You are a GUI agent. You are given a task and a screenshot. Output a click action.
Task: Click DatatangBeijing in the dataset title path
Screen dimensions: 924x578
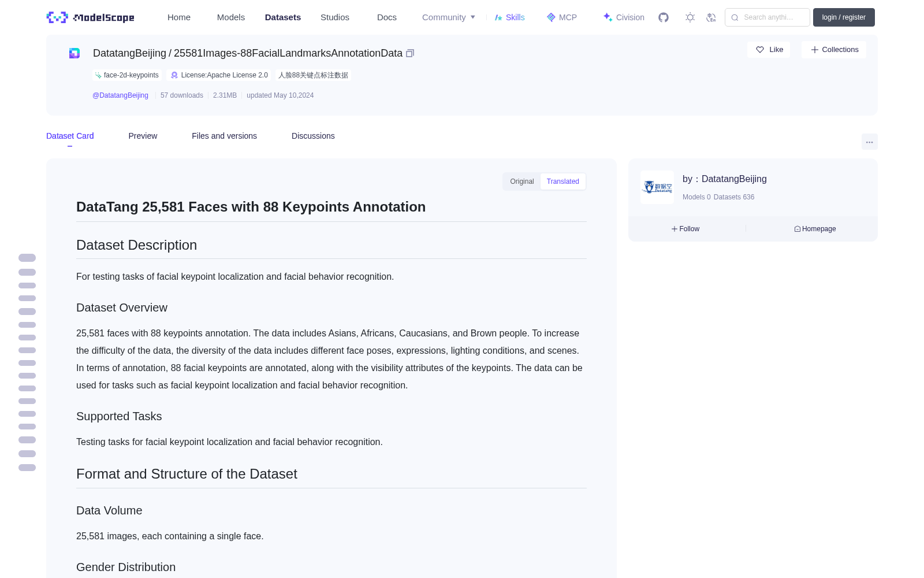[x=129, y=53]
